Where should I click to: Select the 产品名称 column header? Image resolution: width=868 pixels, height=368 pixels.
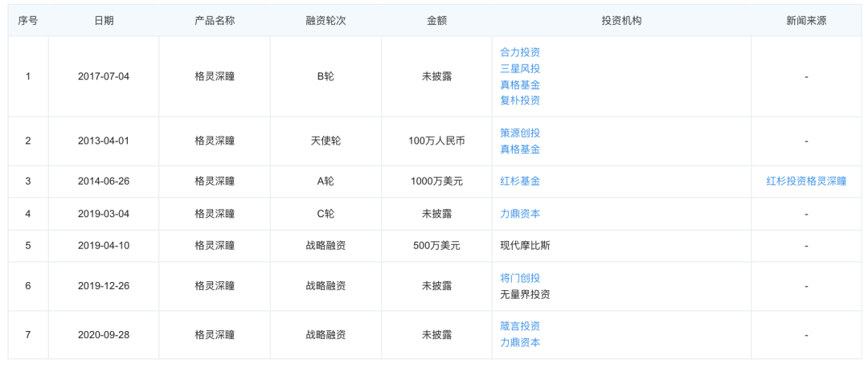(x=215, y=20)
